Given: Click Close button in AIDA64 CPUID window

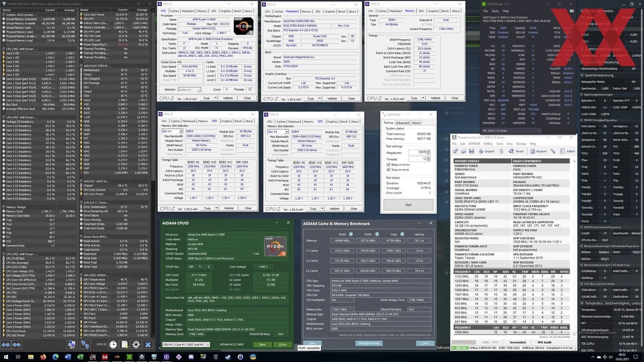Looking at the screenshot, I should [283, 344].
